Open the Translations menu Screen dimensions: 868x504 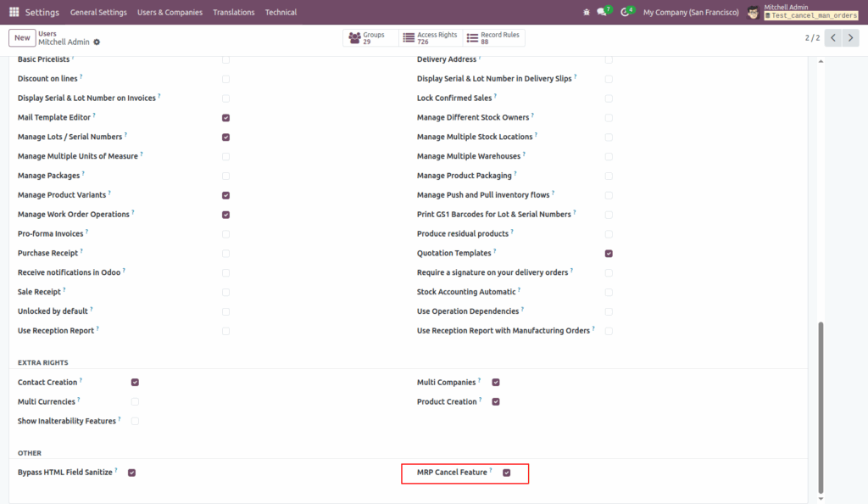(232, 13)
